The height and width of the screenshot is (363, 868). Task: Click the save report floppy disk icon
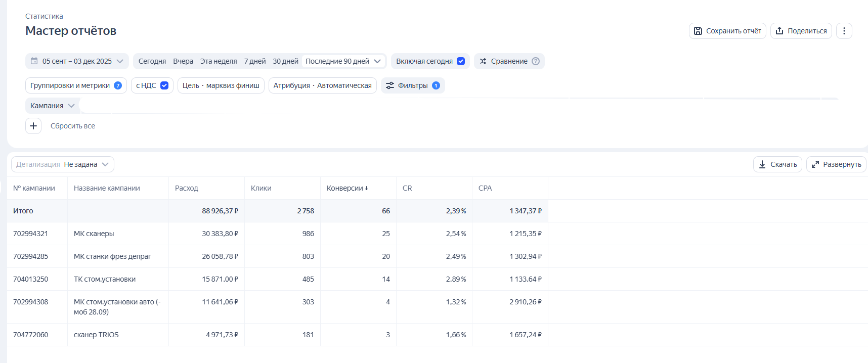pyautogui.click(x=698, y=31)
